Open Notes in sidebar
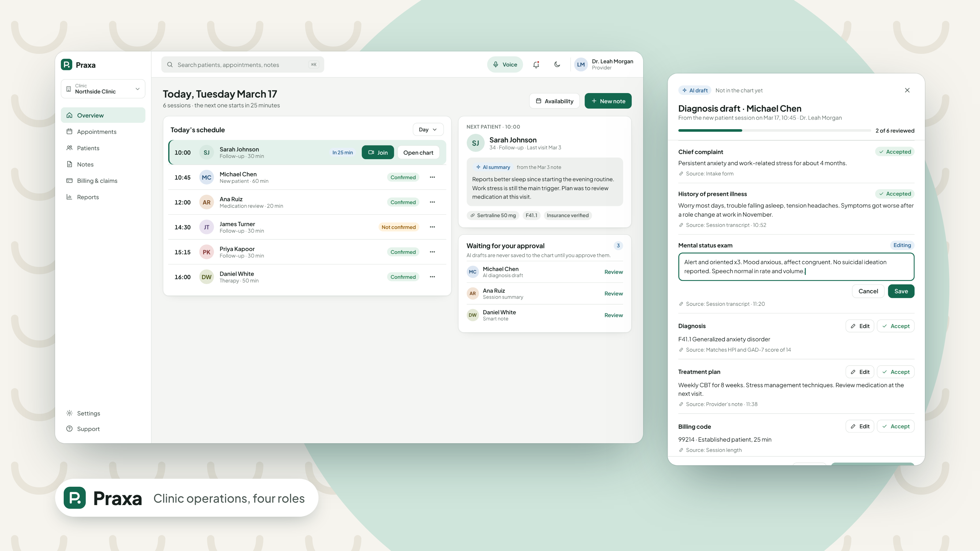Image resolution: width=980 pixels, height=551 pixels. pyautogui.click(x=103, y=164)
